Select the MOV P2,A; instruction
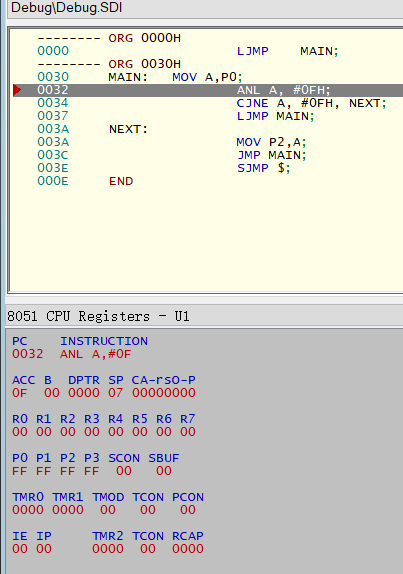Screen dimensions: 403x574 click(x=271, y=142)
